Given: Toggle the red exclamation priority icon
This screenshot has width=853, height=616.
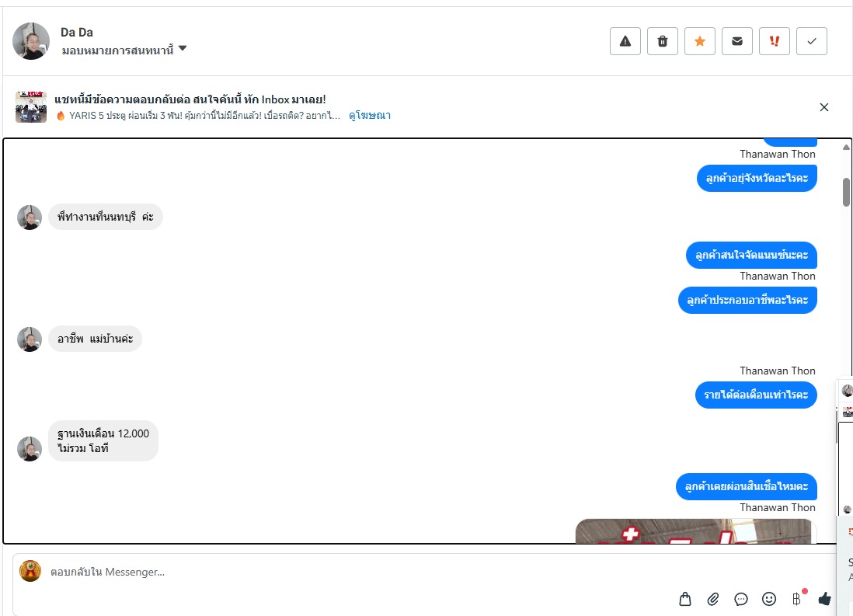Looking at the screenshot, I should pos(774,41).
